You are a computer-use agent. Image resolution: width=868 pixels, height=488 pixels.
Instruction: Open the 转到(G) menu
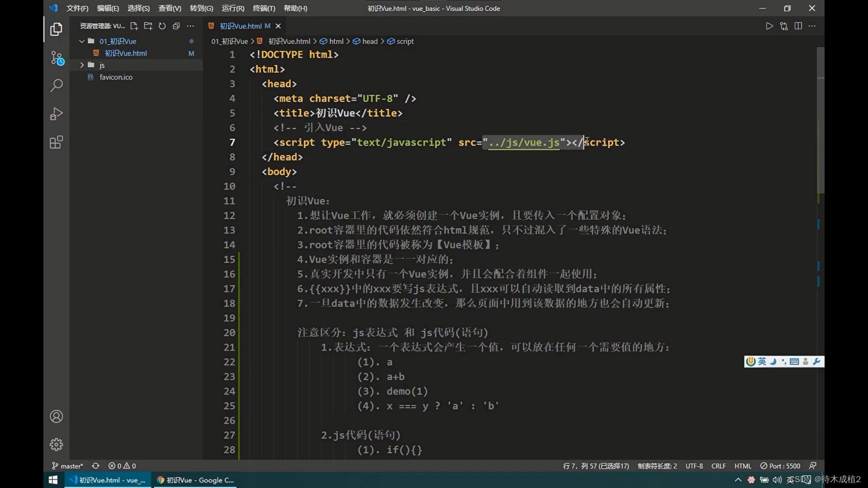[201, 8]
